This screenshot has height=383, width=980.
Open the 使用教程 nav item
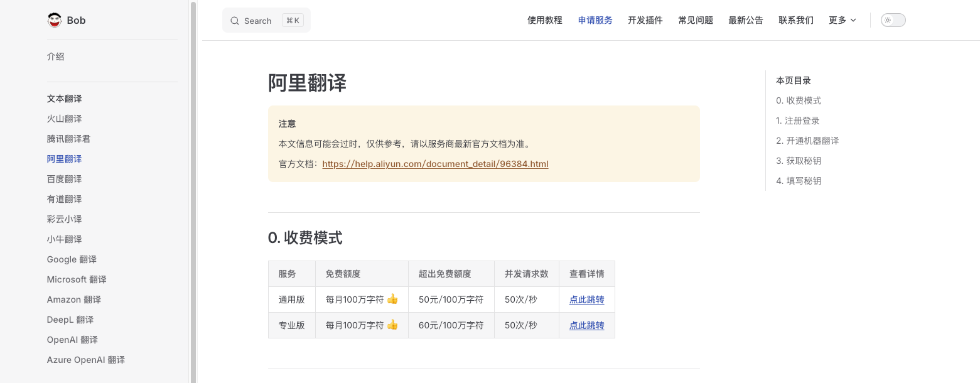coord(545,20)
